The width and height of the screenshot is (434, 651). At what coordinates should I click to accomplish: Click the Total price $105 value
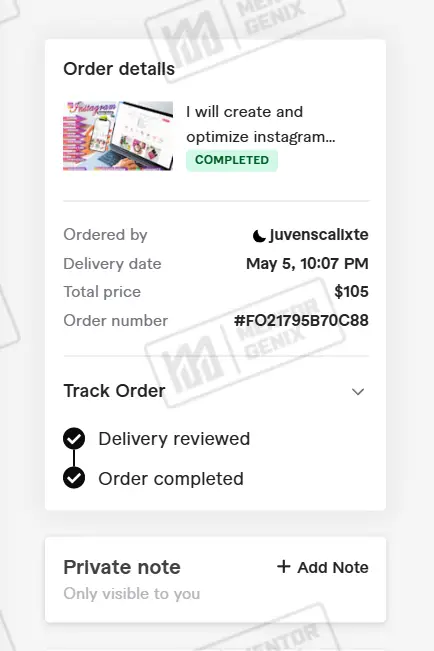[x=351, y=291]
